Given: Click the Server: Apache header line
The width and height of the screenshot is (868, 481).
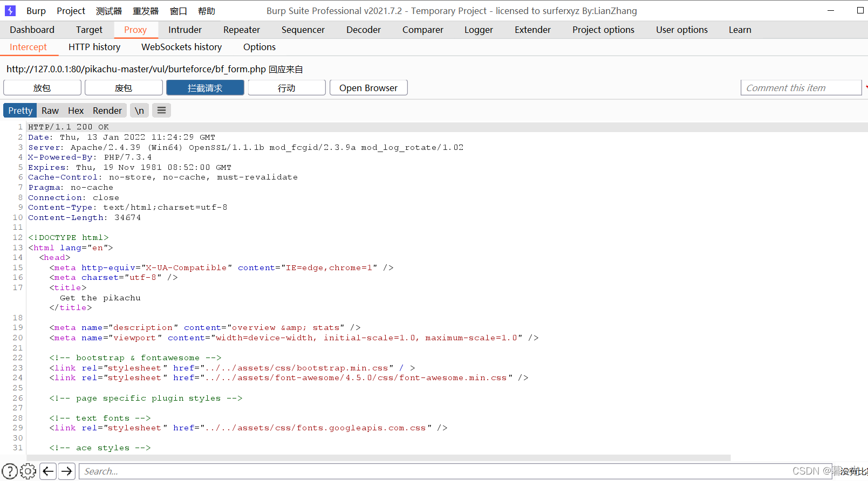Looking at the screenshot, I should pos(246,147).
